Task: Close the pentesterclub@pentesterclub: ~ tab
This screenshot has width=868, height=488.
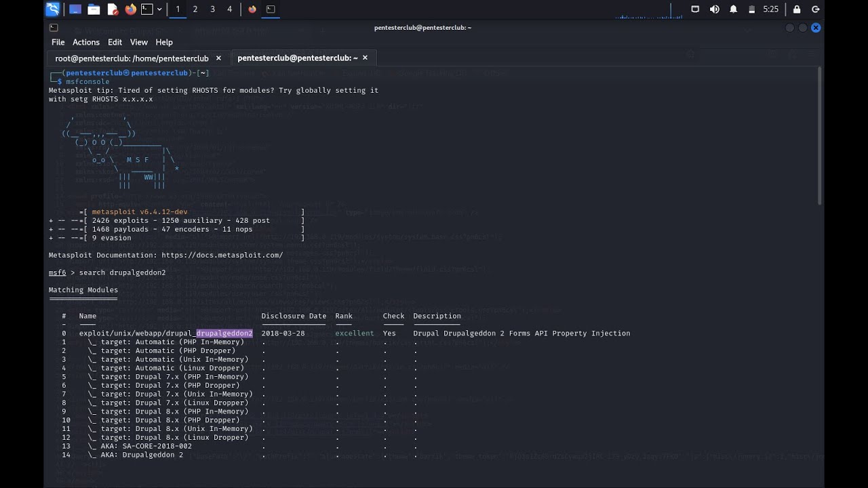Action: (x=365, y=58)
